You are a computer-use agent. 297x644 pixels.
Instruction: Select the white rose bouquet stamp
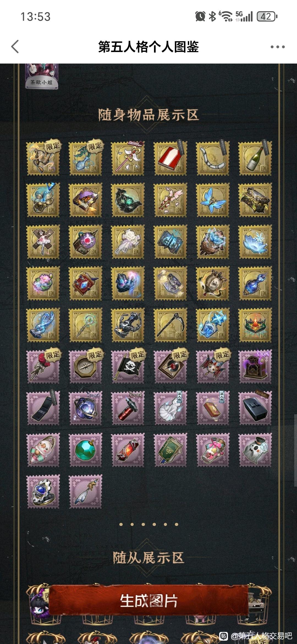(128, 242)
